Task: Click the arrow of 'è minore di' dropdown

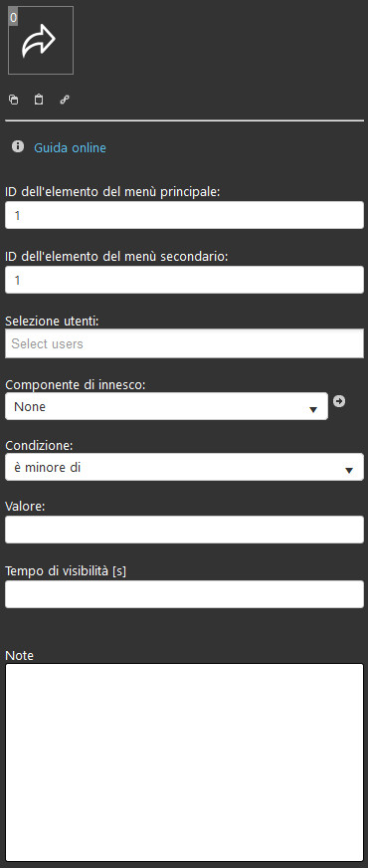Action: click(349, 471)
